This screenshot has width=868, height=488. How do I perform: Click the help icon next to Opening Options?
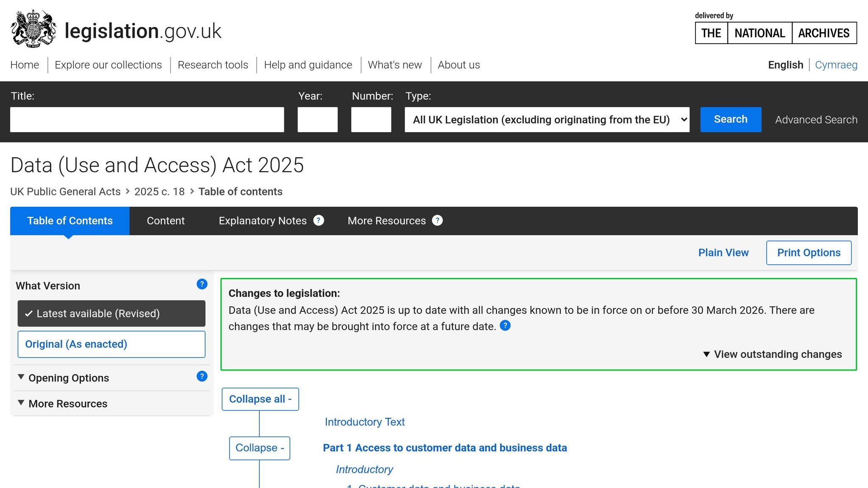tap(202, 376)
